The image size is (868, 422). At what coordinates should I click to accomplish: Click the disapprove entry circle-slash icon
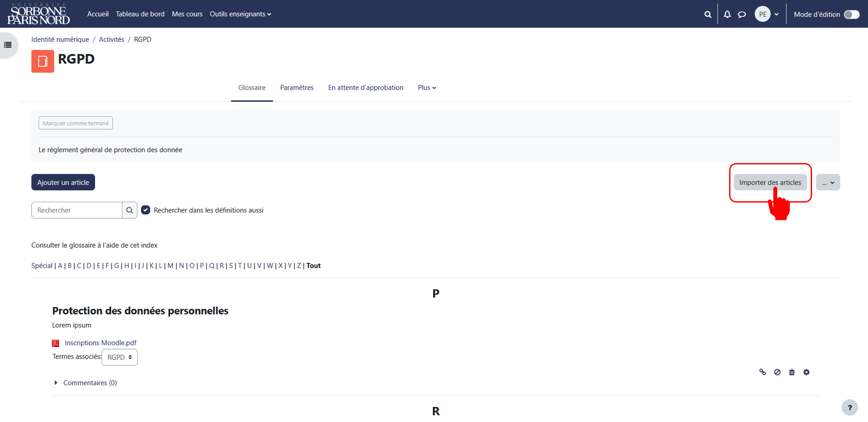pos(777,372)
